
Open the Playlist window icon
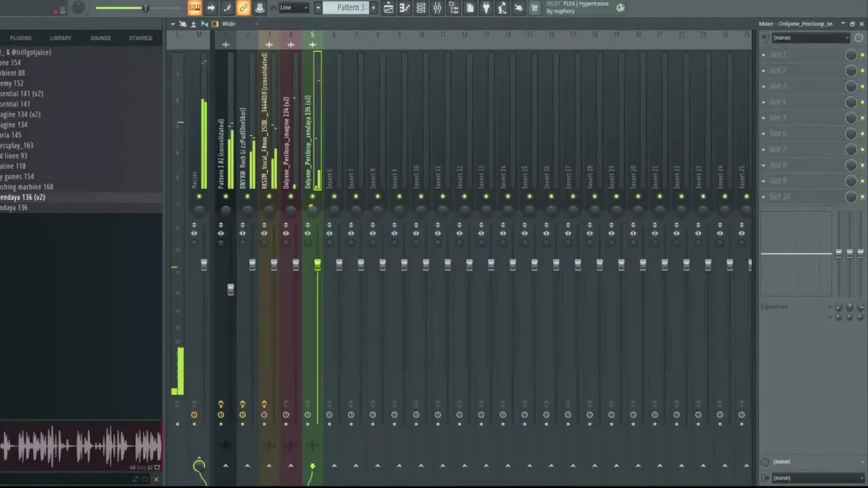(389, 7)
